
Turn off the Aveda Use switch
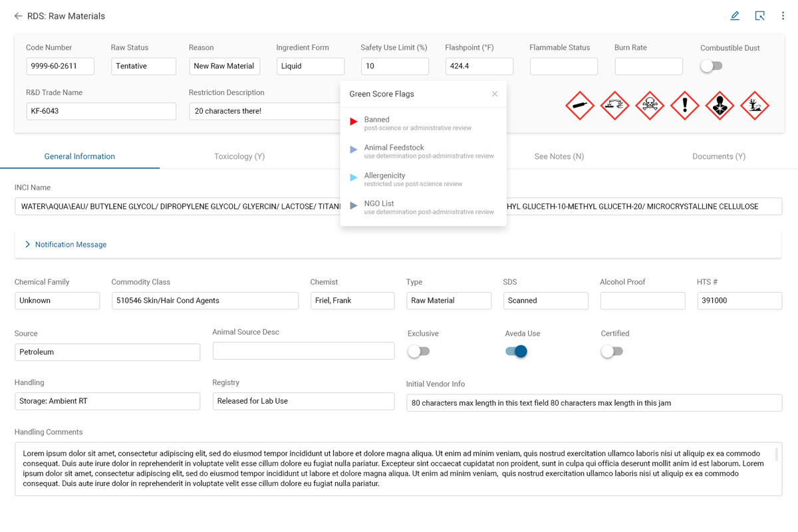tap(517, 352)
